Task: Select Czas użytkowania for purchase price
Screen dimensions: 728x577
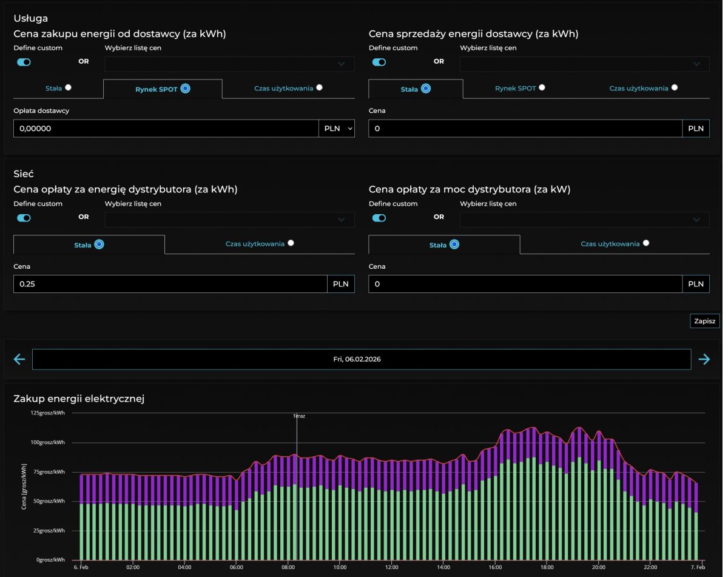Action: (x=288, y=88)
